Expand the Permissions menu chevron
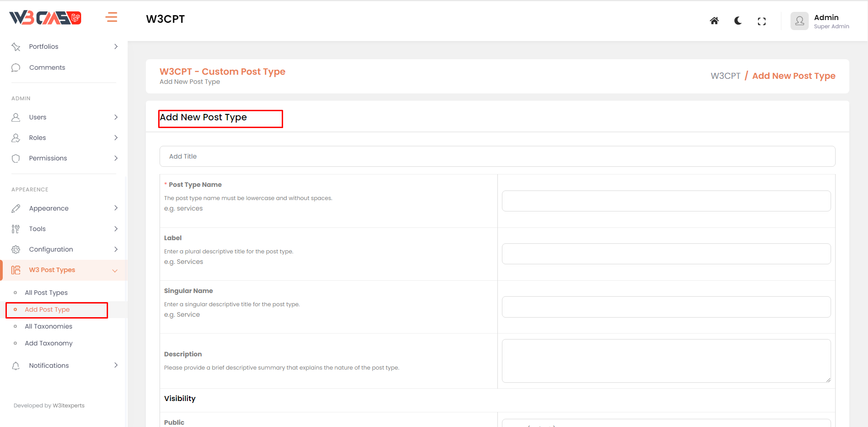Image resolution: width=868 pixels, height=427 pixels. (116, 158)
